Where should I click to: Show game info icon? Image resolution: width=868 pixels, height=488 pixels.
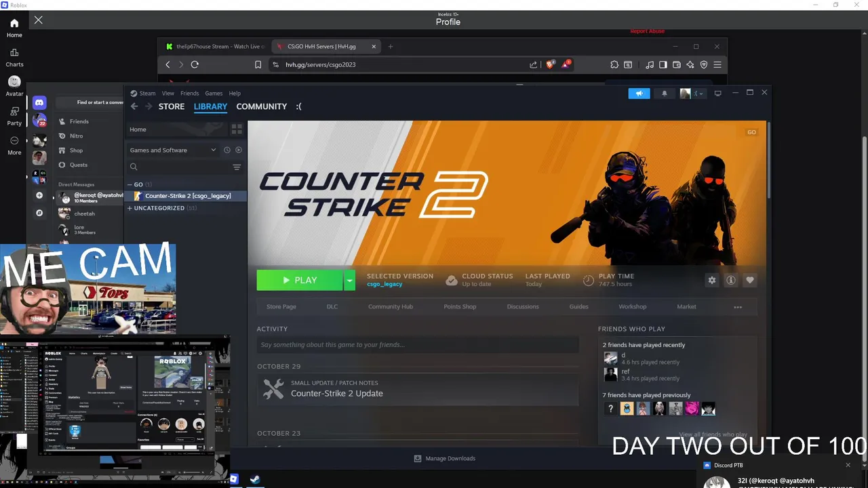click(x=730, y=280)
